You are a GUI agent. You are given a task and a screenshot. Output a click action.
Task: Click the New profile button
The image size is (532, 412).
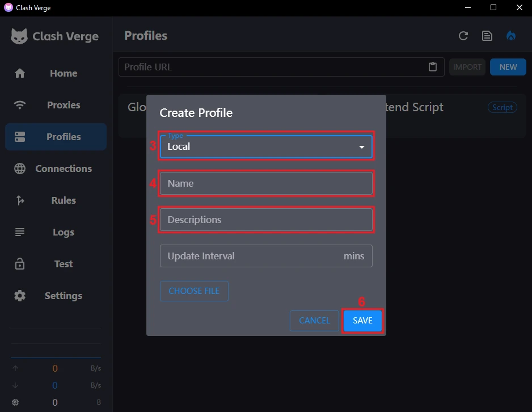coord(508,67)
